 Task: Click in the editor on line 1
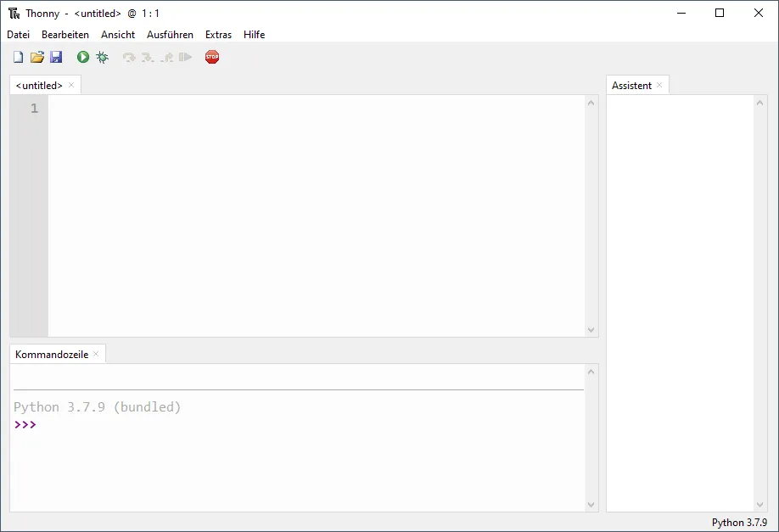coord(314,109)
